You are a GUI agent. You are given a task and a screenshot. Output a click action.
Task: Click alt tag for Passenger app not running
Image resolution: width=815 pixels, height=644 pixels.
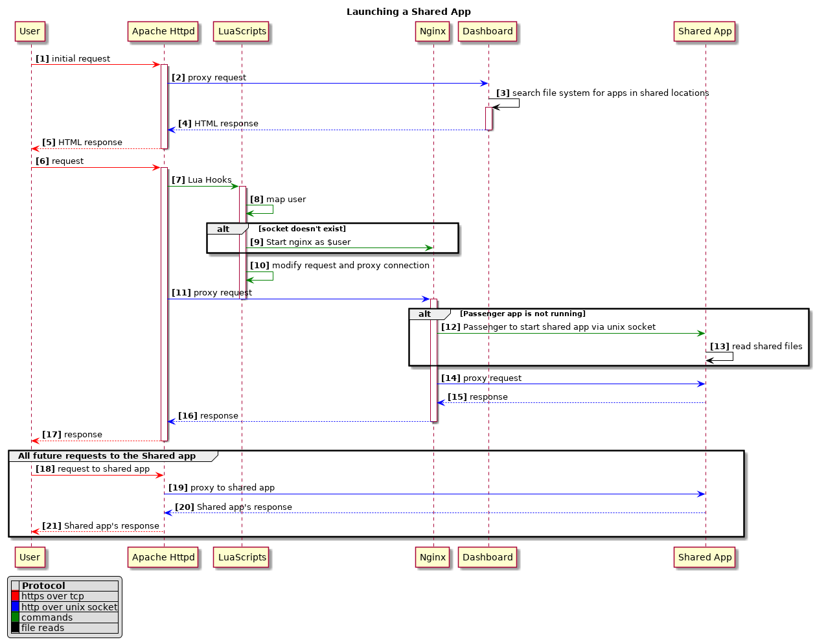pyautogui.click(x=425, y=314)
